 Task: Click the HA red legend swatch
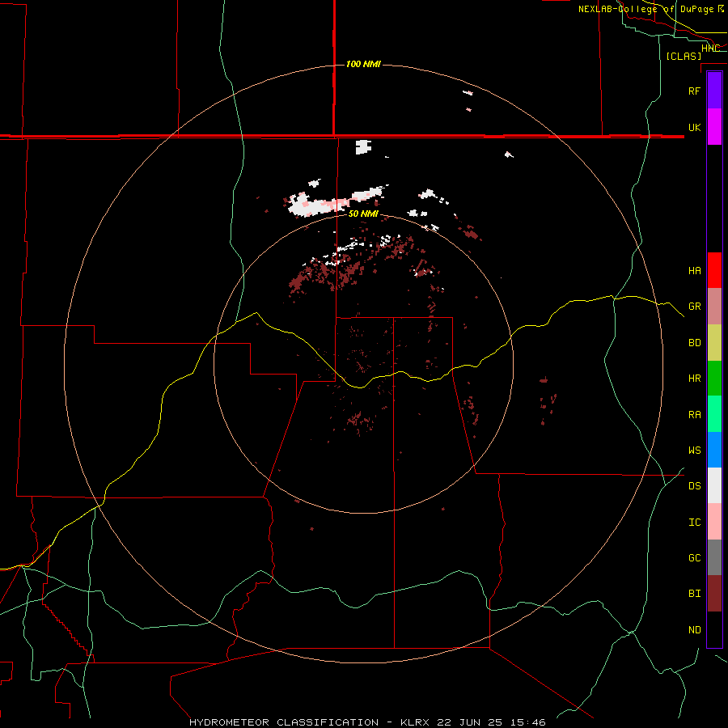click(714, 270)
